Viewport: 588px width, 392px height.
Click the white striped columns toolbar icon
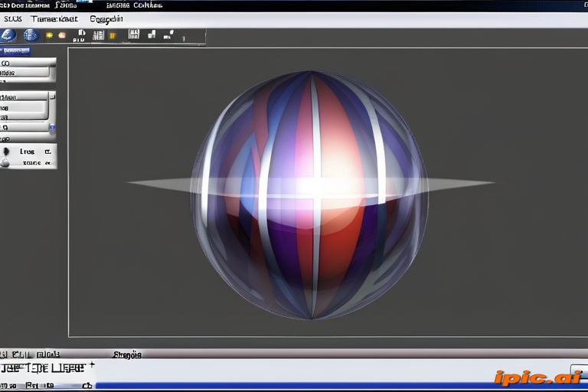(98, 36)
